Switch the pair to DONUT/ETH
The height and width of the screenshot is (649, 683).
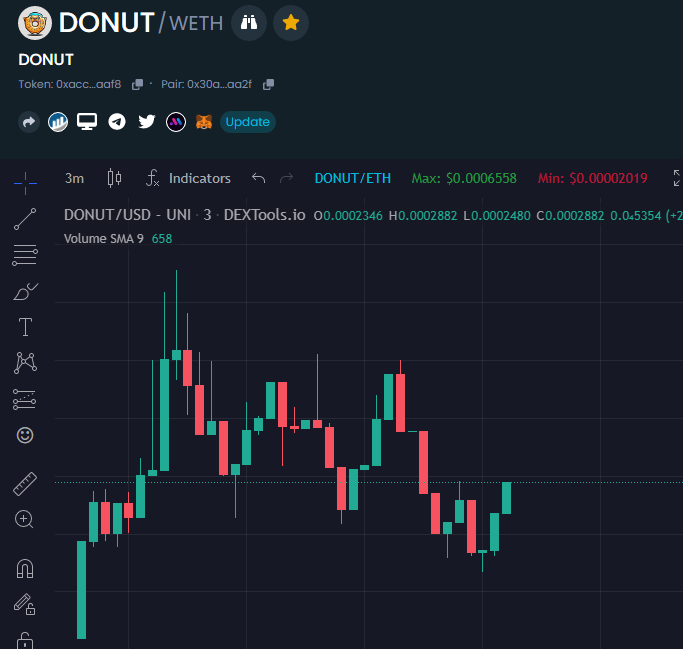click(x=353, y=178)
